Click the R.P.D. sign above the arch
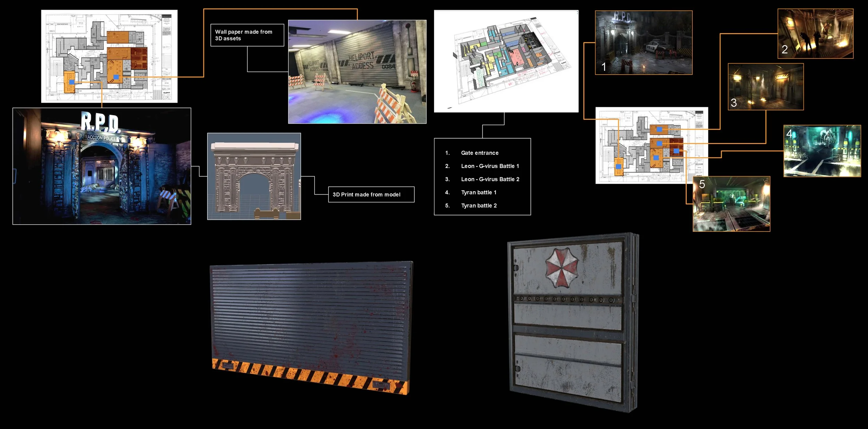868x429 pixels. tap(100, 122)
